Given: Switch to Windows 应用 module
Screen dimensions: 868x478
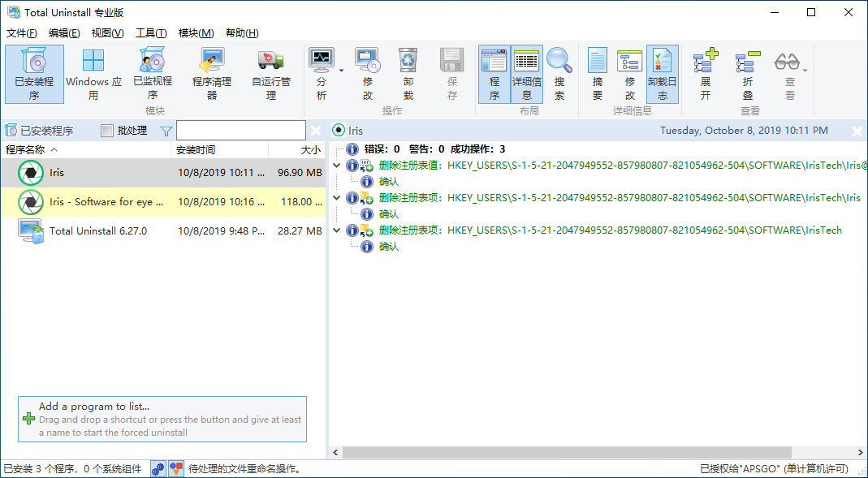Looking at the screenshot, I should pos(93,75).
